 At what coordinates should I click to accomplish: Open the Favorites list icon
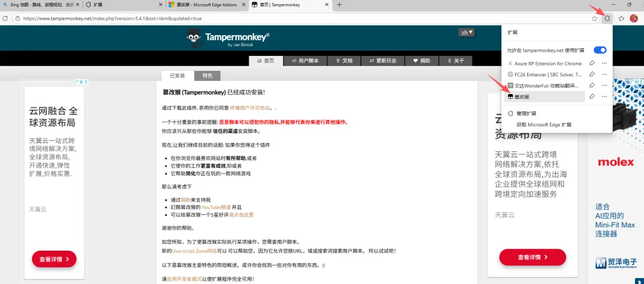click(621, 18)
